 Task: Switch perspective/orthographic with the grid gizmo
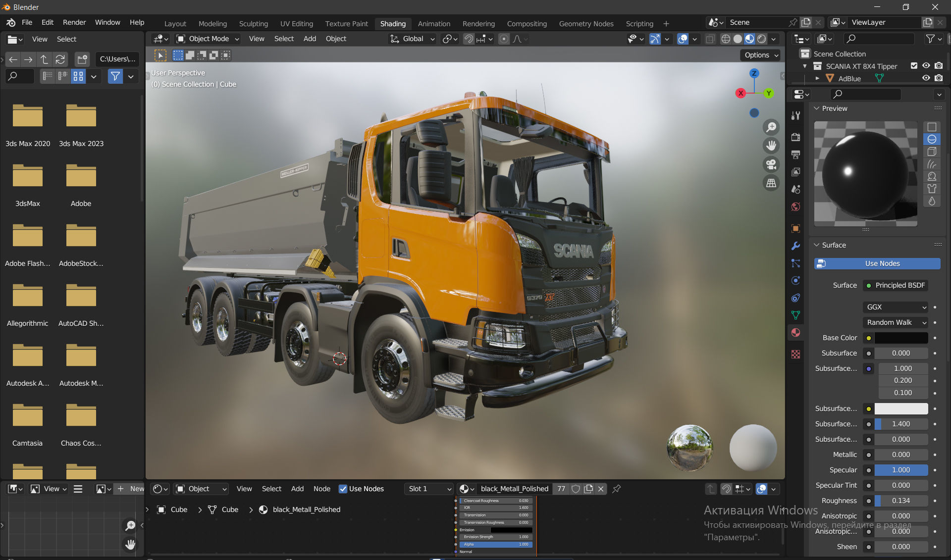(771, 183)
